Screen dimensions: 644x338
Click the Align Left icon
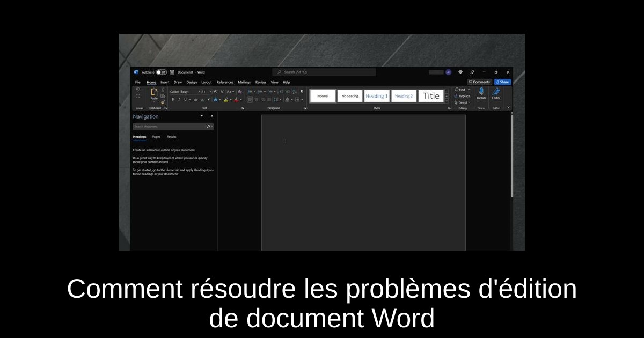250,100
